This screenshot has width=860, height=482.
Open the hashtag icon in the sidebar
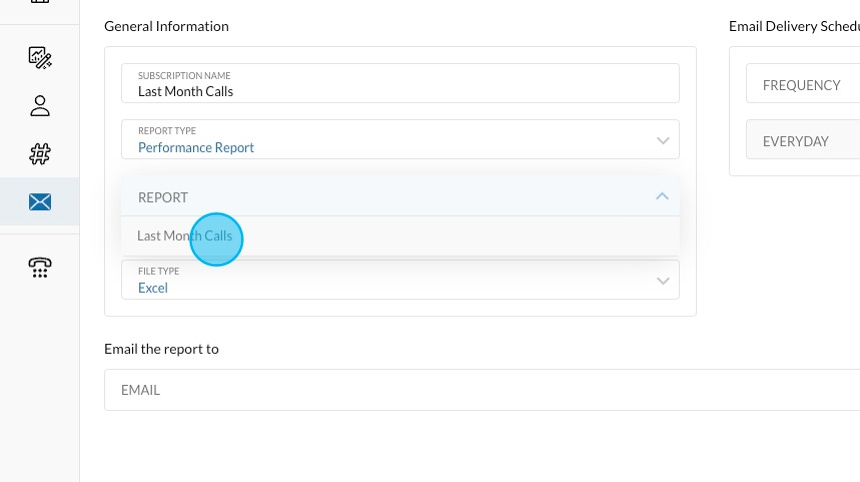[x=40, y=154]
